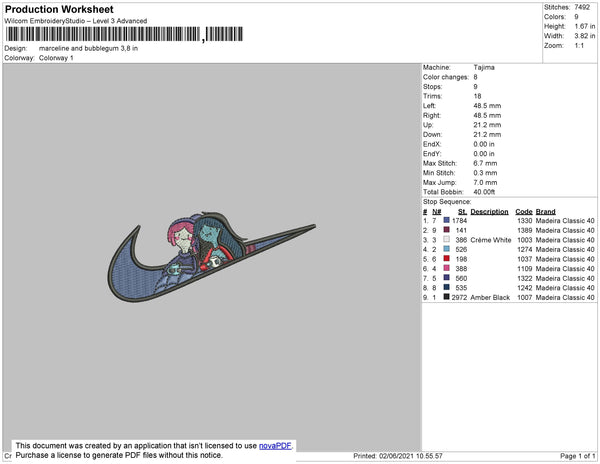Click the 'Page 1 of 1' footer
The height and width of the screenshot is (464, 600).
(578, 456)
